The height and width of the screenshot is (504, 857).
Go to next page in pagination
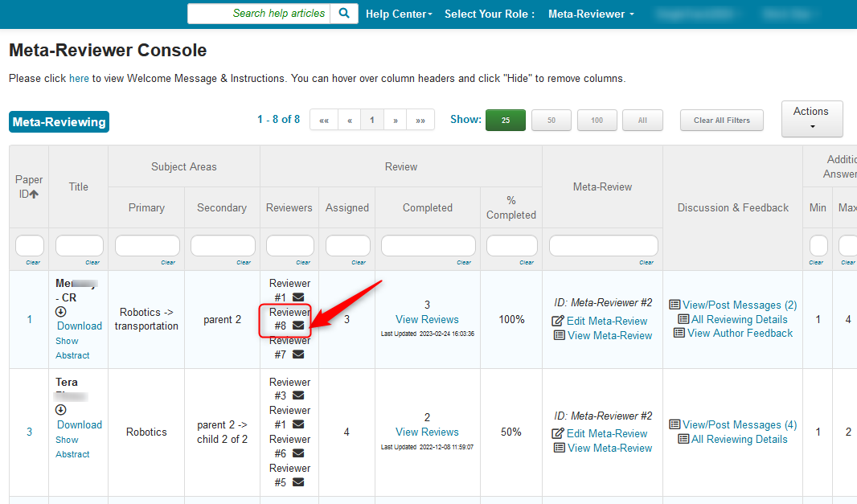(x=395, y=121)
